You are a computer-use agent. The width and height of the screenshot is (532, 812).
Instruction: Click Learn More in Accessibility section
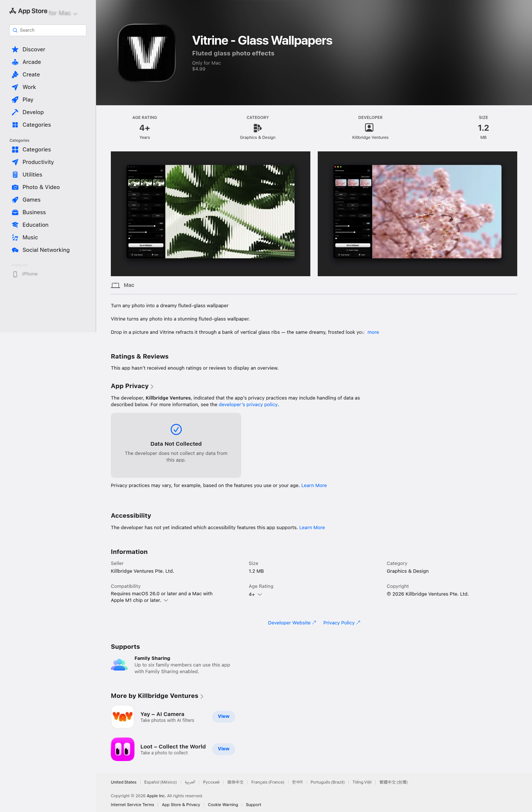312,528
